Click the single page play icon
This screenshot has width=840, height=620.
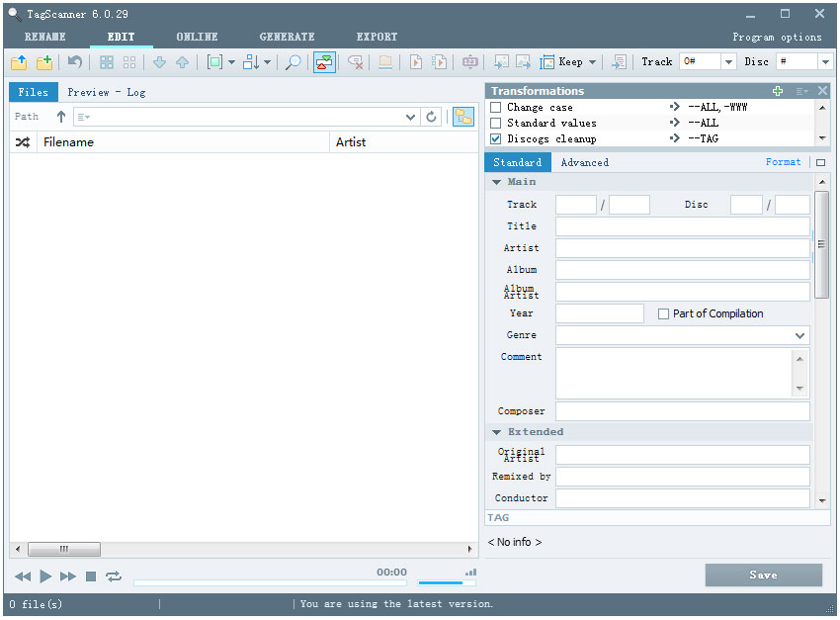click(416, 62)
